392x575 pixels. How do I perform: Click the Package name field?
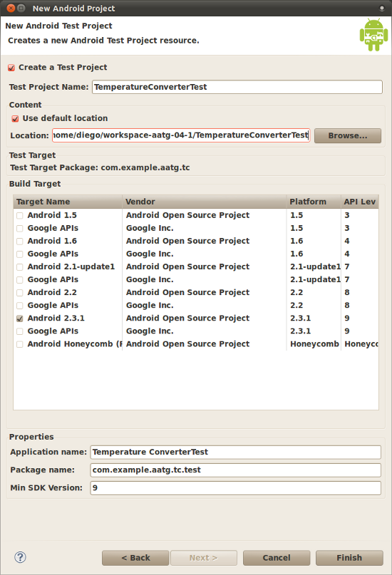point(235,470)
